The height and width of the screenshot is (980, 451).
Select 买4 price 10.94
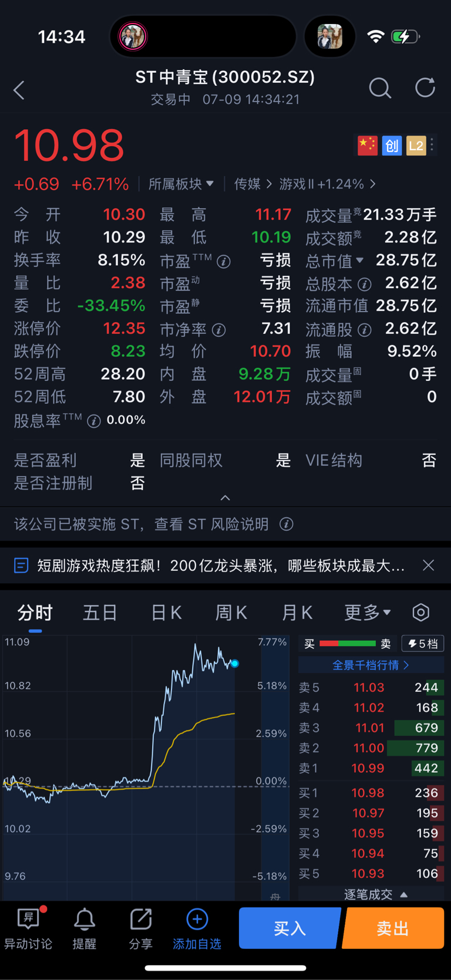368,853
